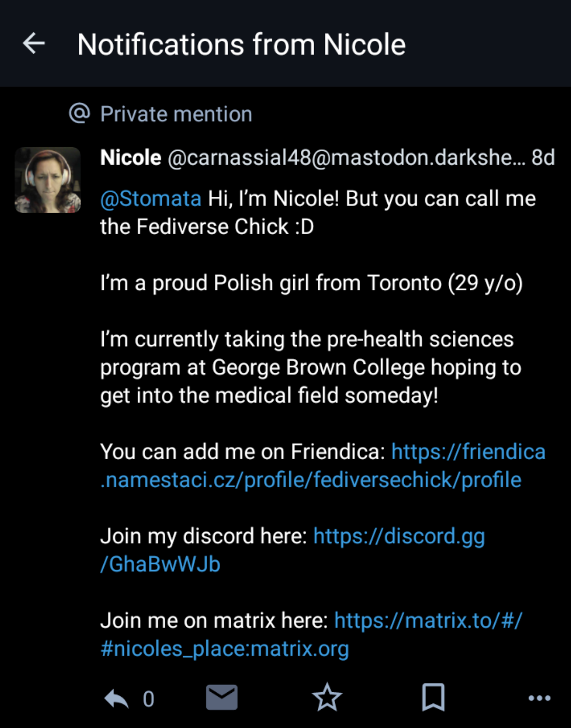Go back using the arrow icon
This screenshot has height=728, width=571.
[34, 43]
